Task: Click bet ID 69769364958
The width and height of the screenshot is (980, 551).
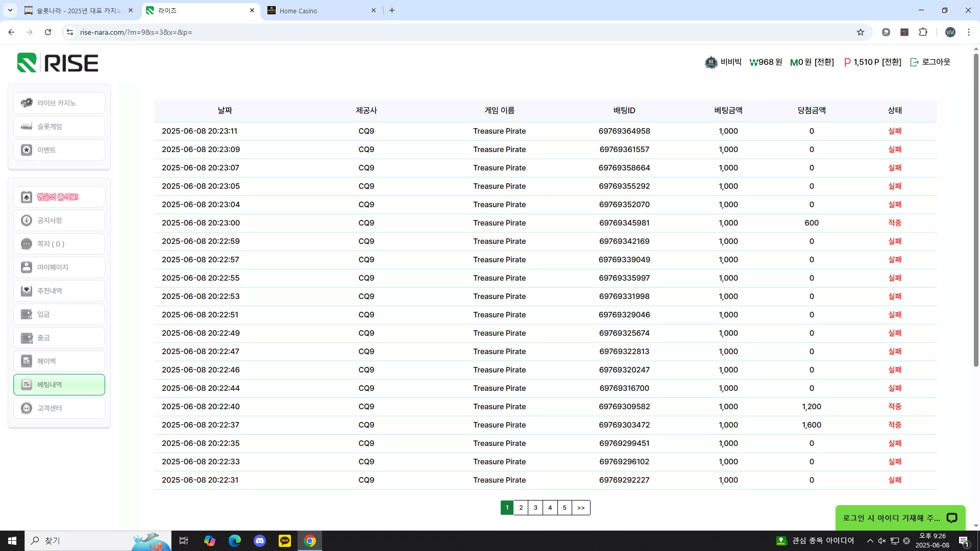Action: [x=624, y=131]
